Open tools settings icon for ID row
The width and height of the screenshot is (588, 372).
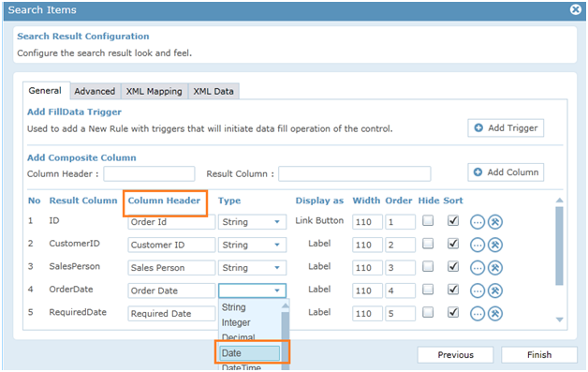pos(495,222)
